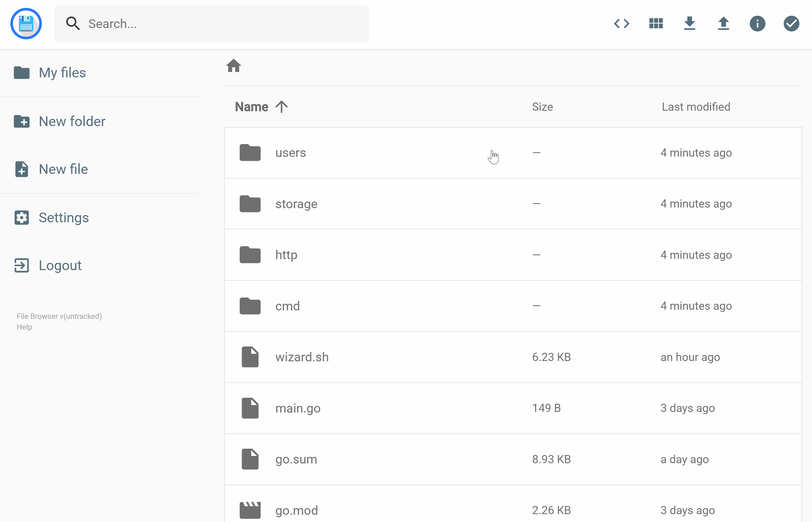Click the home directory icon

click(234, 66)
